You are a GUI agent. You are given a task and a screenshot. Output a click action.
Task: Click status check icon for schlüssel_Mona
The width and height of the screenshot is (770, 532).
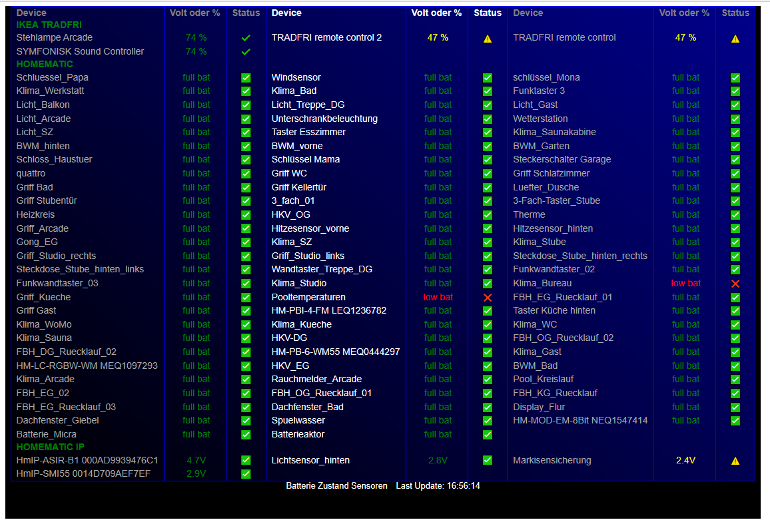click(x=735, y=77)
